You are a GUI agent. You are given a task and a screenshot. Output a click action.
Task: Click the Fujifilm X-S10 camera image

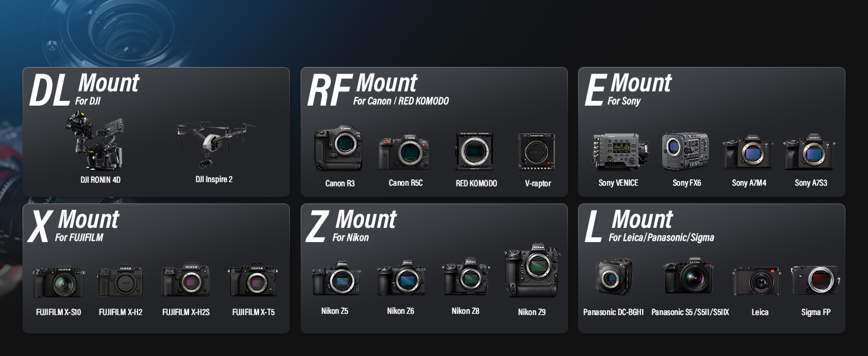pyautogui.click(x=58, y=281)
